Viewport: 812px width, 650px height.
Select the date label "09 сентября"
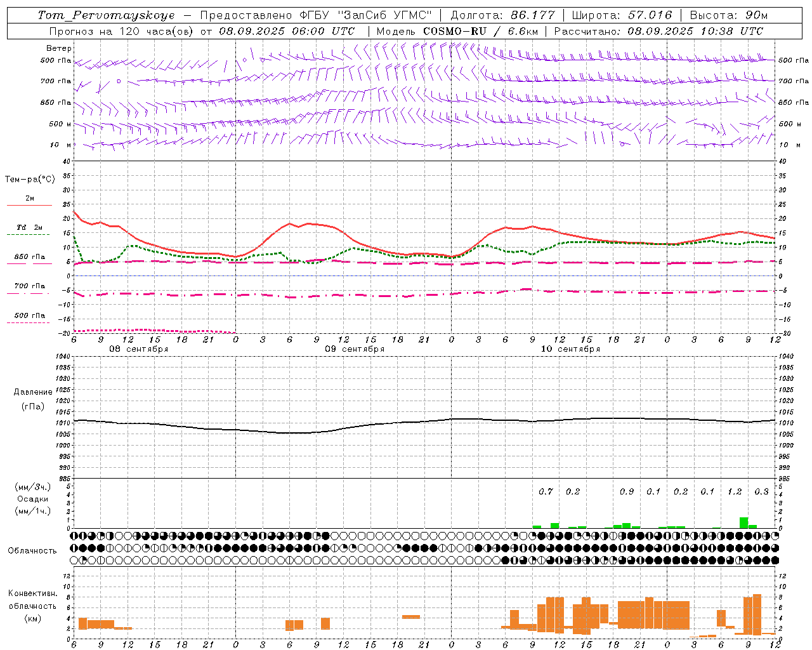(x=355, y=349)
